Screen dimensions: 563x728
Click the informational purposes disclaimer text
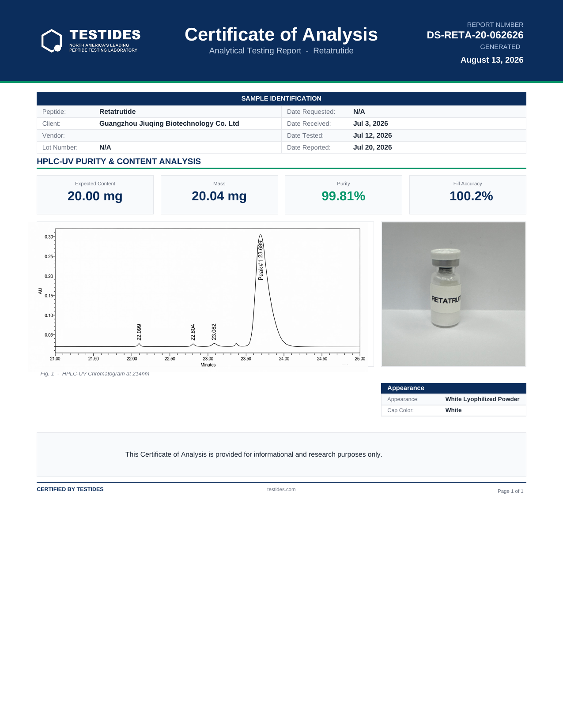[x=254, y=454]
